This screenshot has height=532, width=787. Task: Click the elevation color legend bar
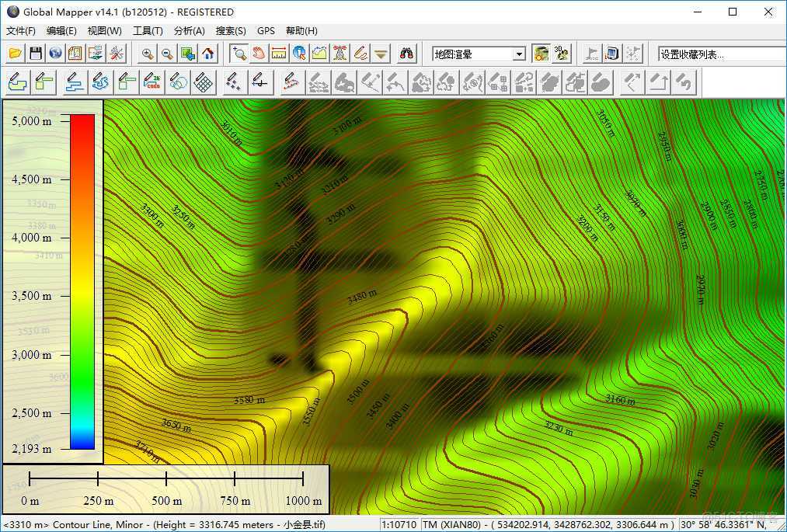(82, 280)
